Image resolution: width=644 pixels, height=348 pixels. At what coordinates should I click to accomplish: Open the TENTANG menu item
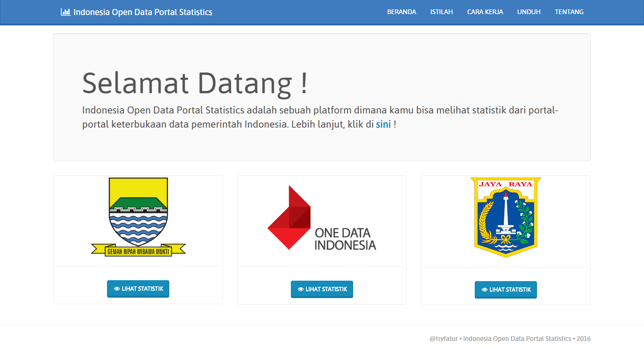click(569, 12)
